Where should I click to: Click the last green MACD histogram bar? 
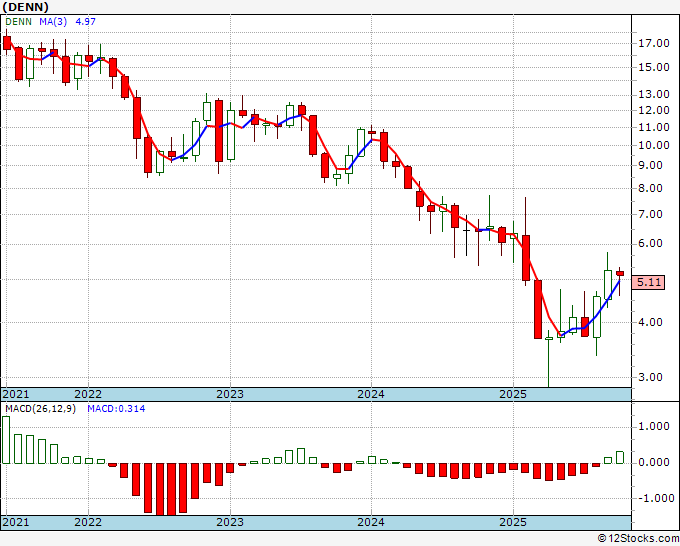coord(620,458)
